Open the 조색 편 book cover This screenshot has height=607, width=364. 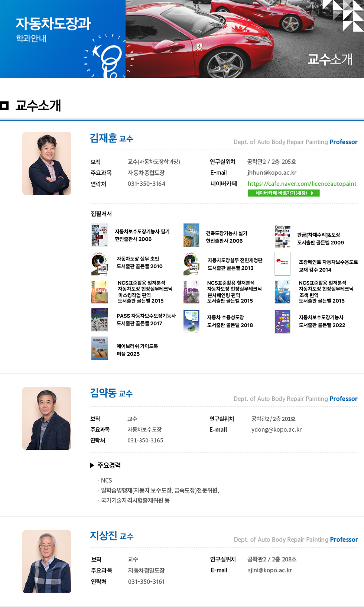point(282,292)
